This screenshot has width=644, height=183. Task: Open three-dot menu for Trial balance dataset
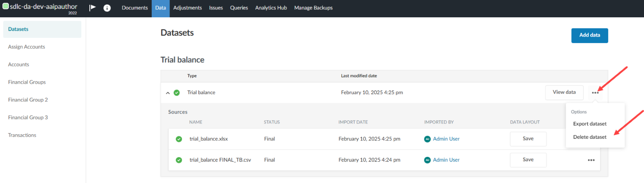(595, 93)
